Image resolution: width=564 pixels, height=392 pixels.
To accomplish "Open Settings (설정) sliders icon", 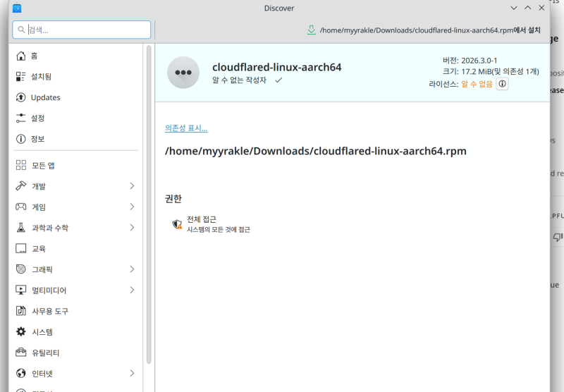I will [21, 118].
